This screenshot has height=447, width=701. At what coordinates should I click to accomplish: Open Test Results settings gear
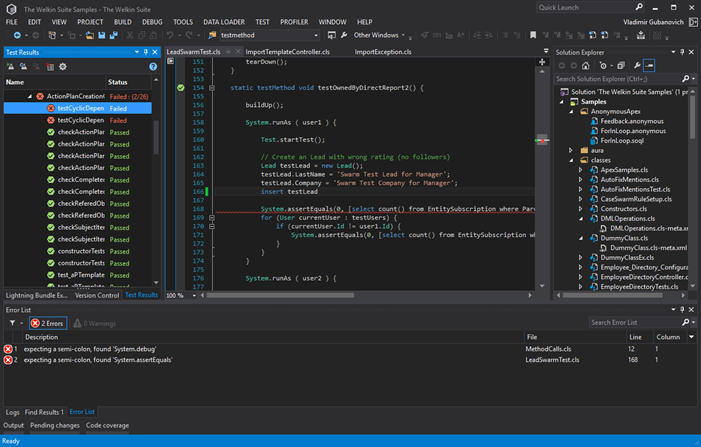pyautogui.click(x=63, y=67)
